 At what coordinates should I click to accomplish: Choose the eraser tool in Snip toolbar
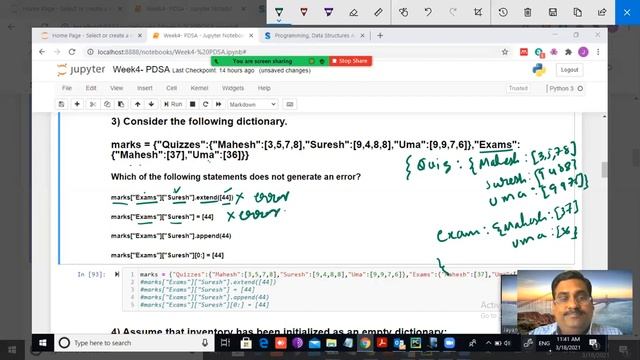pyautogui.click(x=353, y=12)
